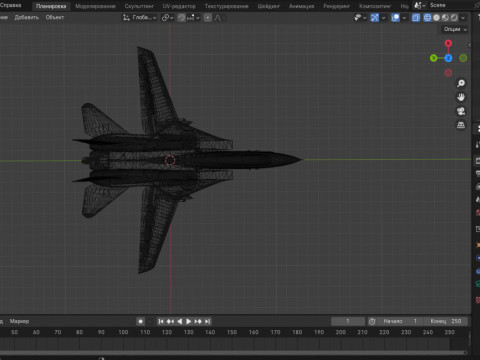Click the negative Y axis gizmo circle
This screenshot has height=360, width=480.
pos(463,58)
